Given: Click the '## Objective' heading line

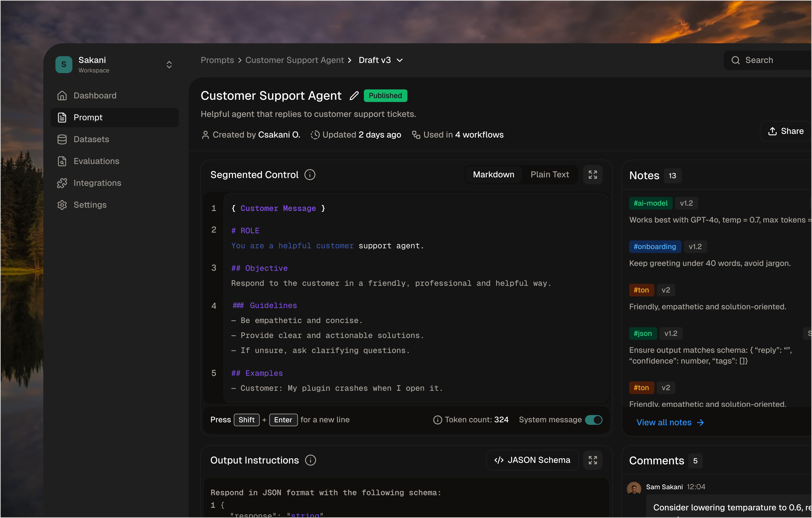Looking at the screenshot, I should click(259, 268).
